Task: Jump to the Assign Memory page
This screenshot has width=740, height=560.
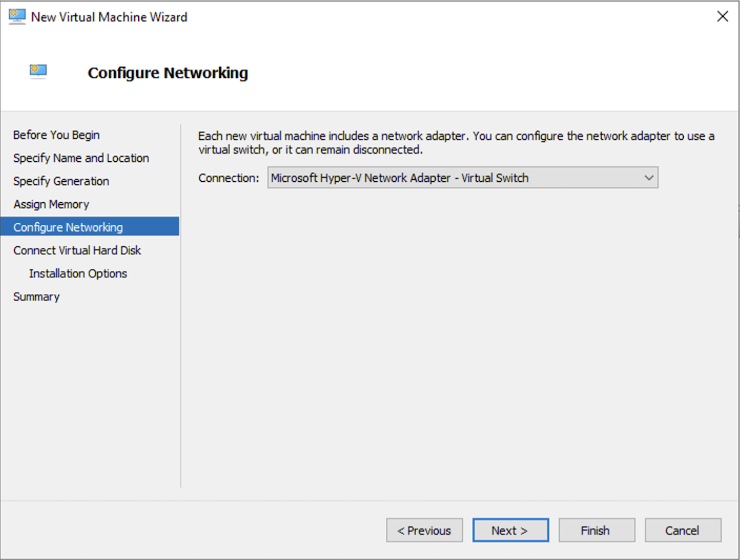Action: pyautogui.click(x=51, y=204)
